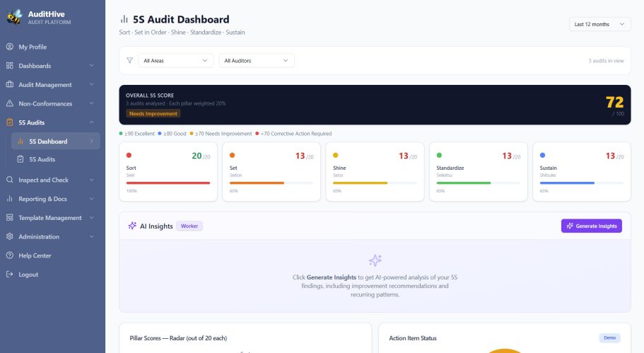Click the large sparkle icon in insights panel

(x=375, y=260)
